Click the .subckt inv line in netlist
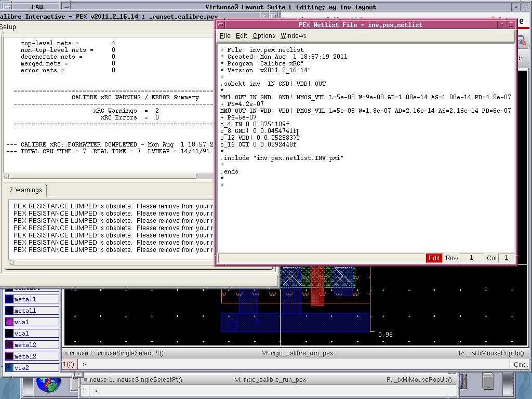Viewport: 532px width, 399px height. (x=273, y=84)
